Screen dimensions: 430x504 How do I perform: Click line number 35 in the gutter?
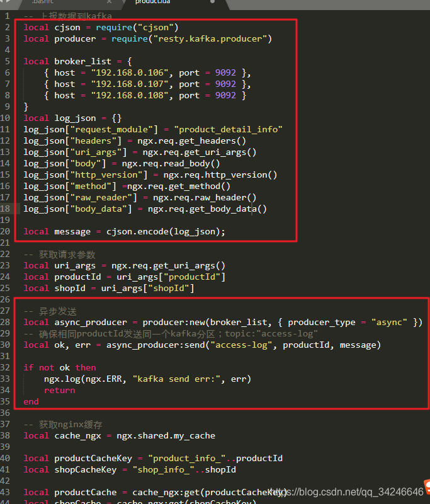point(5,402)
